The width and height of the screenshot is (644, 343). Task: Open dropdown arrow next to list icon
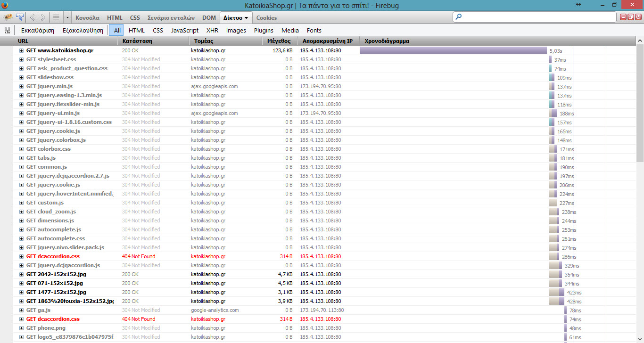tap(67, 17)
